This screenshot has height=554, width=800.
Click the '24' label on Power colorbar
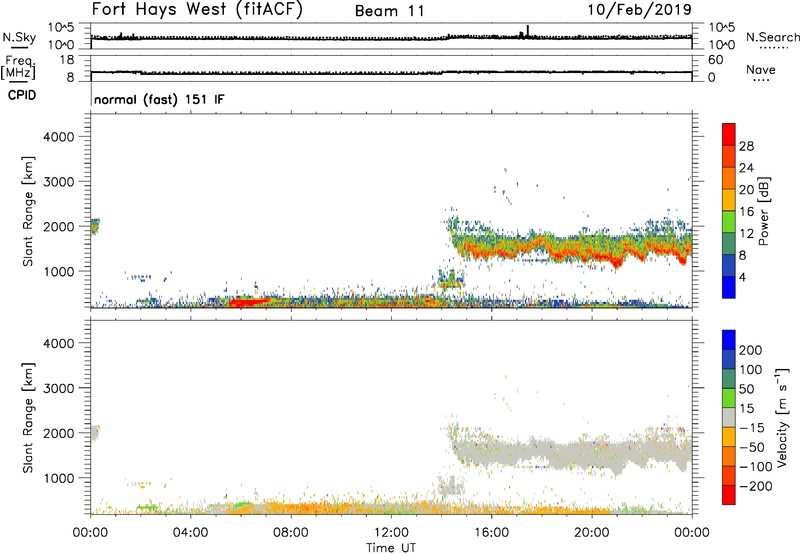point(746,168)
